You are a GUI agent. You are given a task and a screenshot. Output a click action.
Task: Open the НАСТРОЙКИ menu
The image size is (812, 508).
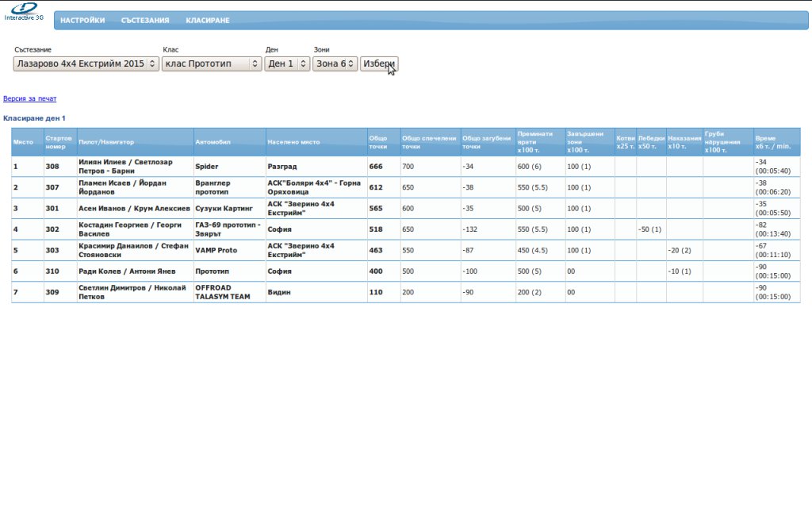(82, 21)
